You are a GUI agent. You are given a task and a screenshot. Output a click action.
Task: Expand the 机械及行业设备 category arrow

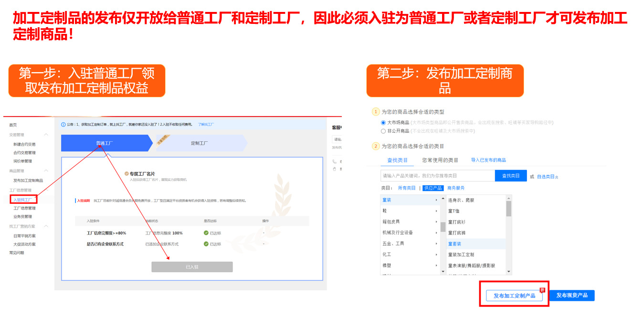436,233
